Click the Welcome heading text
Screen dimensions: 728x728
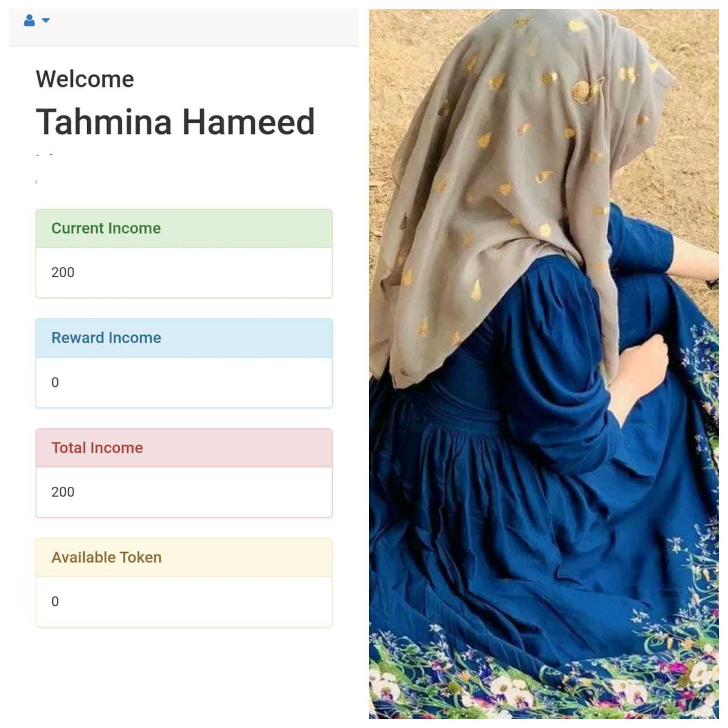pos(85,79)
